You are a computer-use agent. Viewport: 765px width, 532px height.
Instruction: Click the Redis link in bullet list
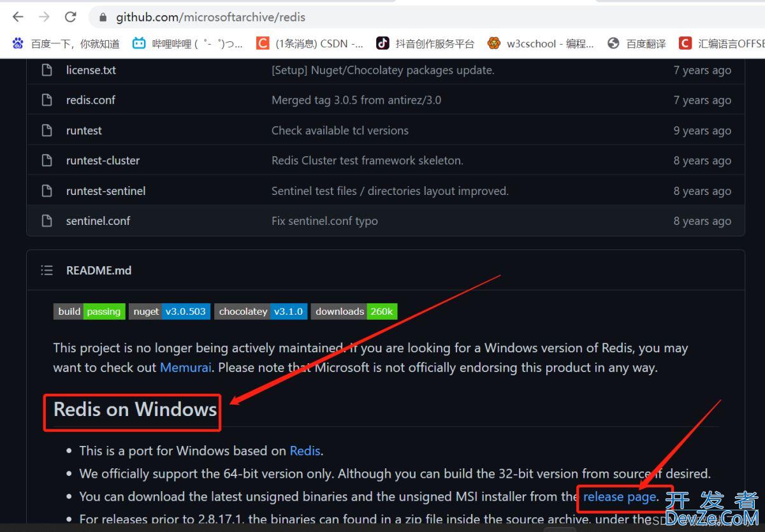(x=305, y=450)
